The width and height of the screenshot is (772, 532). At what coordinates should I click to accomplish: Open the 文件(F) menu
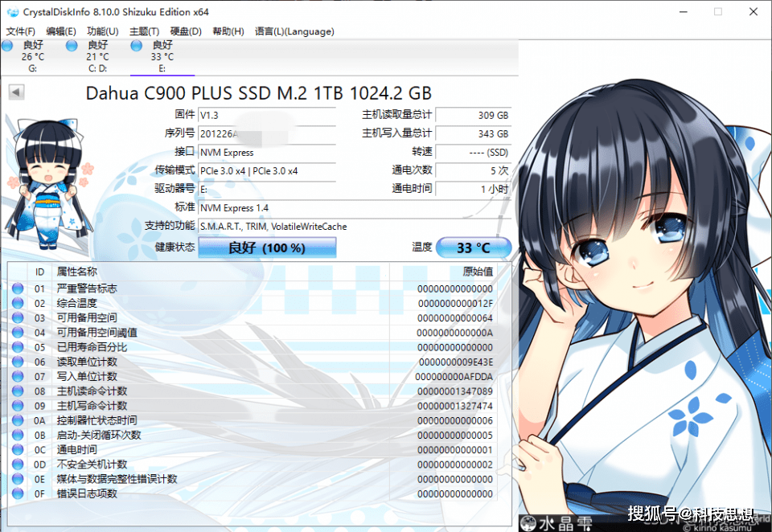(20, 31)
